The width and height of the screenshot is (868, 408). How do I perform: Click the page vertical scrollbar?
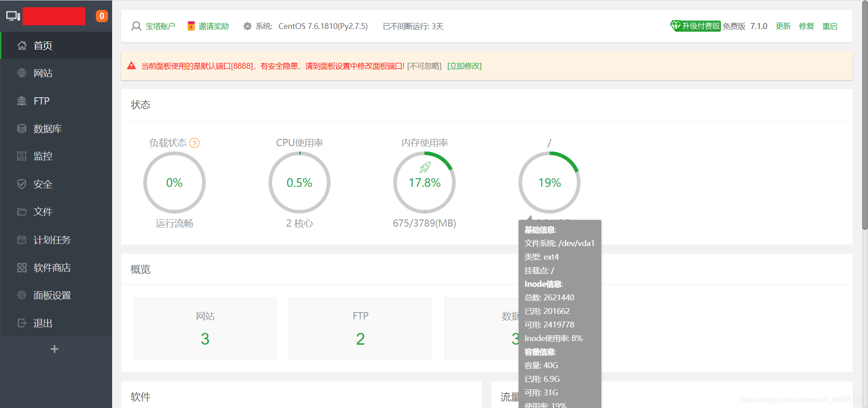point(865,115)
